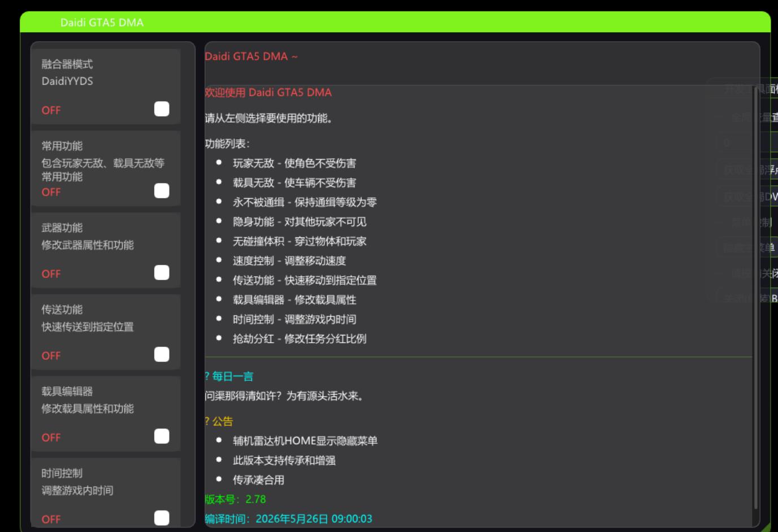Image resolution: width=778 pixels, height=532 pixels.
Task: Click the 调整游戏内时间 sidebar description
Action: (x=77, y=491)
